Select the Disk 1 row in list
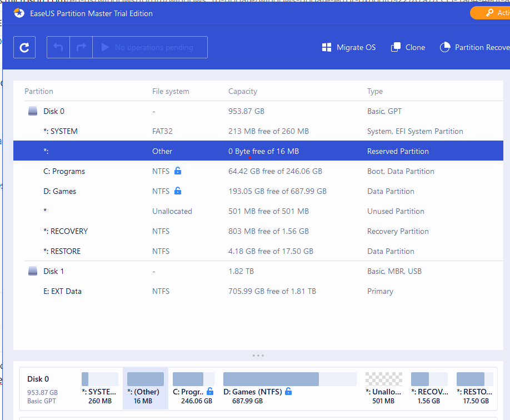Image resolution: width=510 pixels, height=420 pixels. tap(258, 271)
